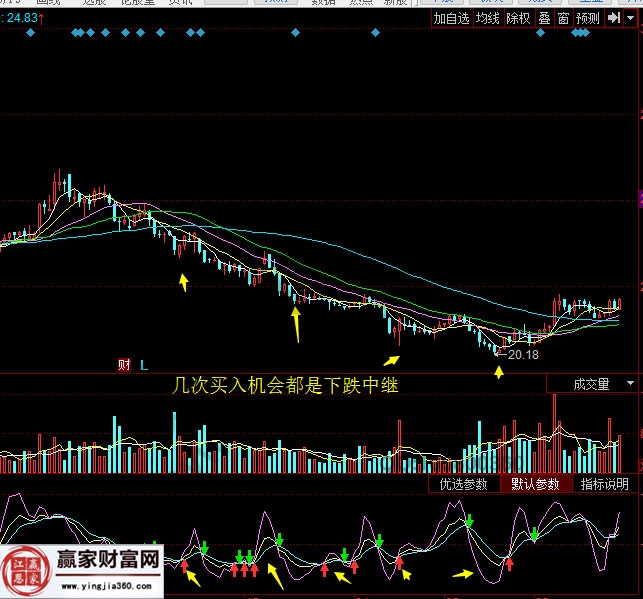Click the 窗 window layout button
The height and width of the screenshot is (599, 643).
click(563, 18)
